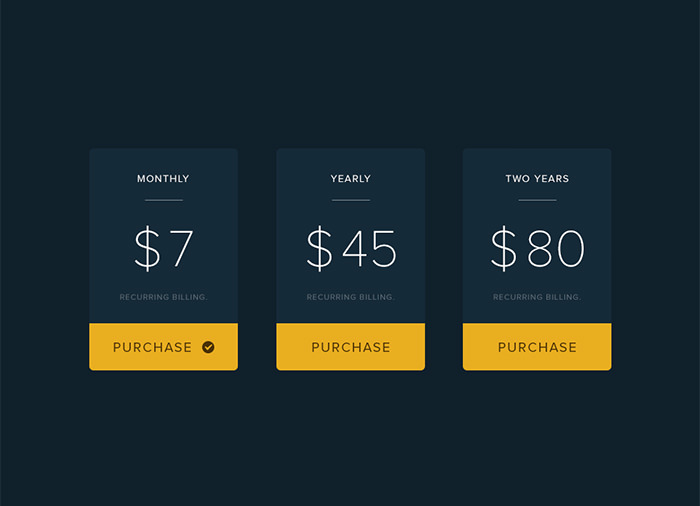700x506 pixels.
Task: Click Recurring Billing text on the Monthly card
Action: [163, 297]
